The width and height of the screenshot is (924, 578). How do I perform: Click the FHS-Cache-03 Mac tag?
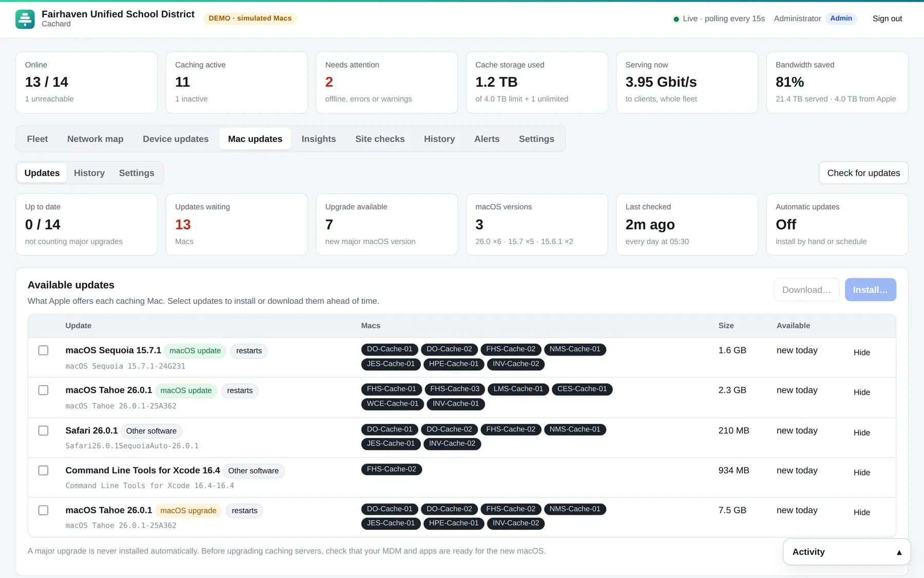tap(455, 389)
